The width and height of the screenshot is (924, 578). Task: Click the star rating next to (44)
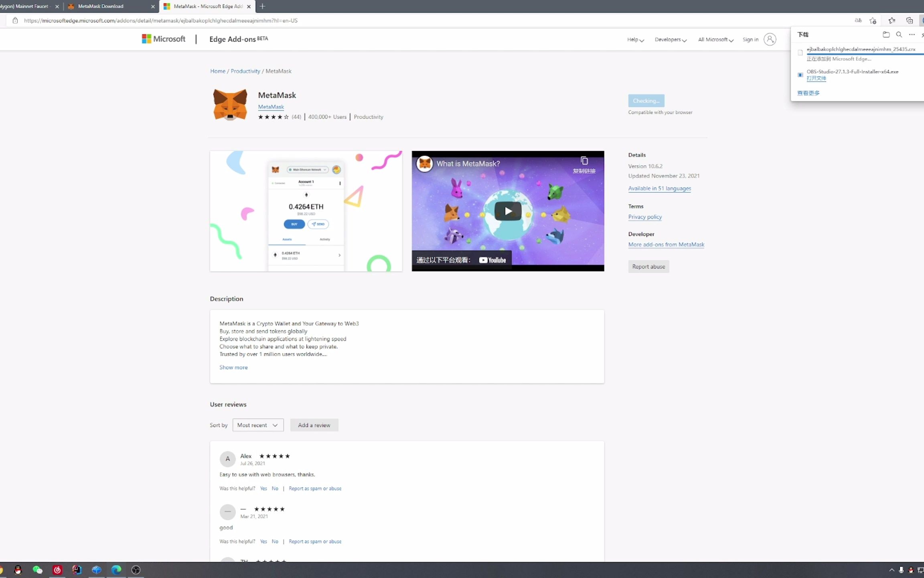tap(274, 117)
